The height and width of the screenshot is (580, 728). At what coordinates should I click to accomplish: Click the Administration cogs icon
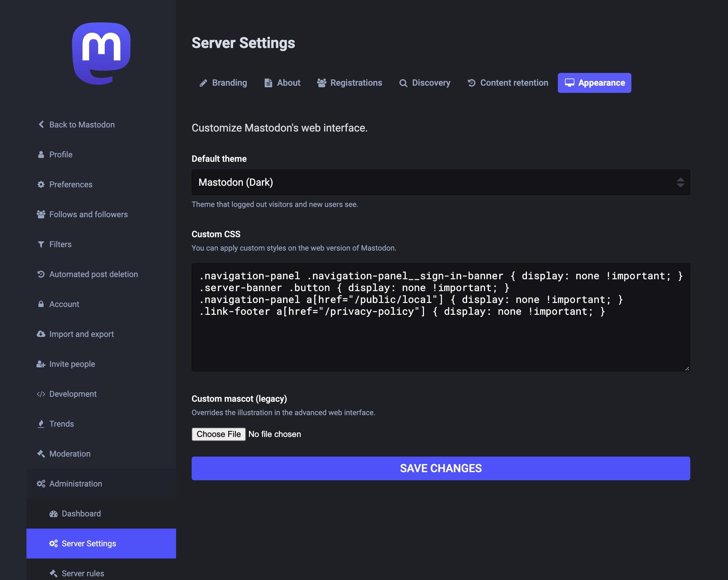[x=41, y=484]
